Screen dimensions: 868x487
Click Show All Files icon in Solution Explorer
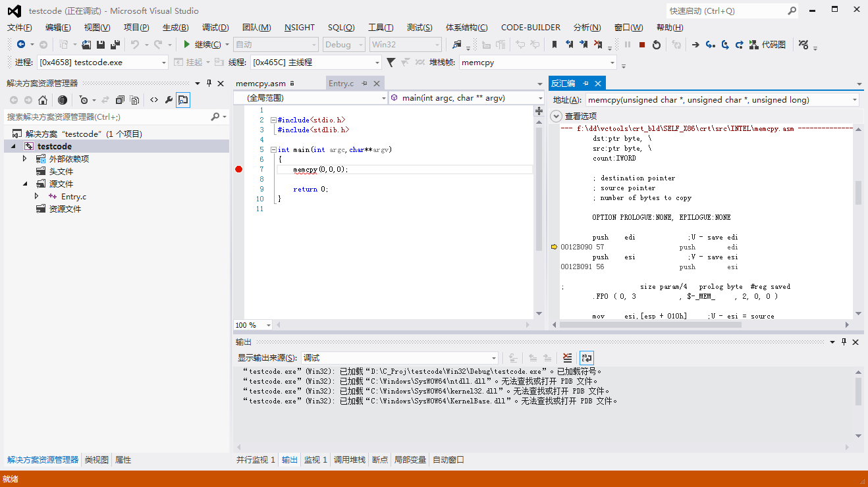coord(134,100)
